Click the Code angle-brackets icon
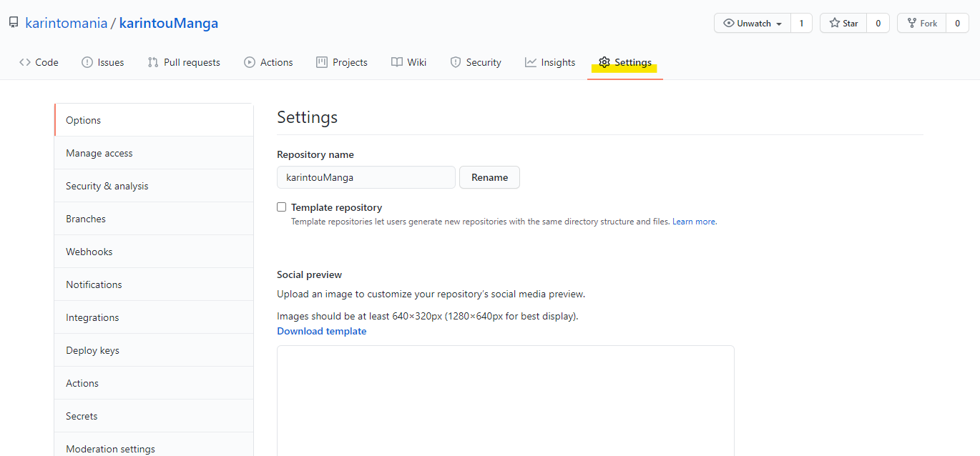The width and height of the screenshot is (980, 456). point(25,62)
